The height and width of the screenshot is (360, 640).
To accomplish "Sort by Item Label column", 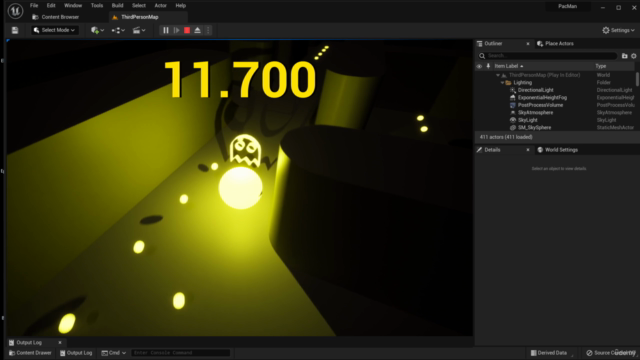I will (x=509, y=66).
